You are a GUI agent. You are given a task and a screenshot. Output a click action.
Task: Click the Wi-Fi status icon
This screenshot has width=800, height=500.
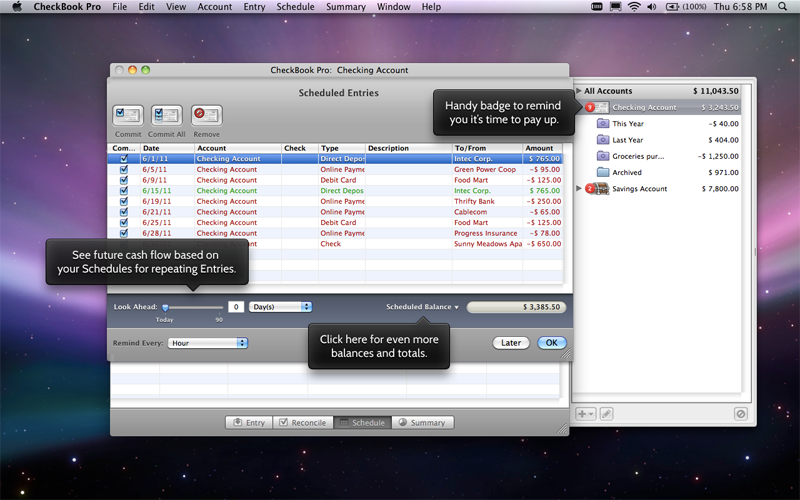click(634, 7)
